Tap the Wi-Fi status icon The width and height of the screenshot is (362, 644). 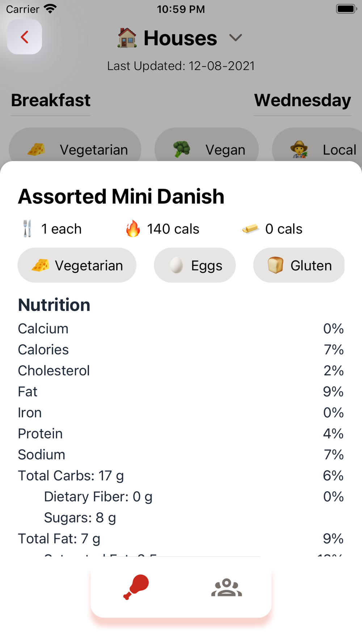50,9
